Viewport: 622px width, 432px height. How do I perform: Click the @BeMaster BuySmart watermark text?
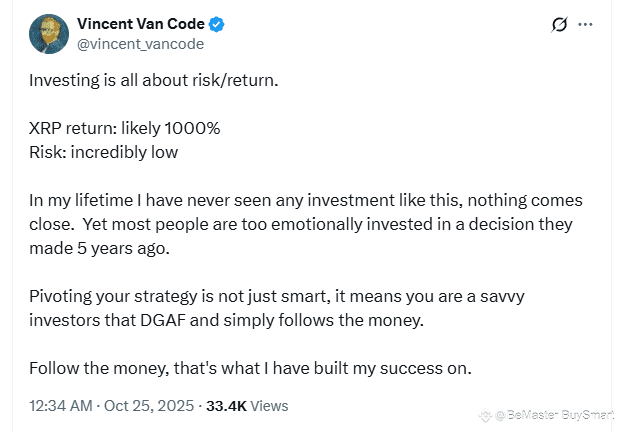pos(555,415)
